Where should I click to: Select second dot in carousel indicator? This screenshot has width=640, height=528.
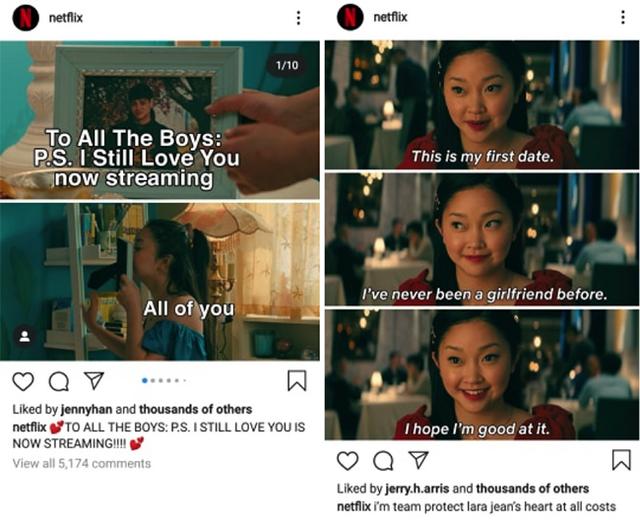point(153,380)
